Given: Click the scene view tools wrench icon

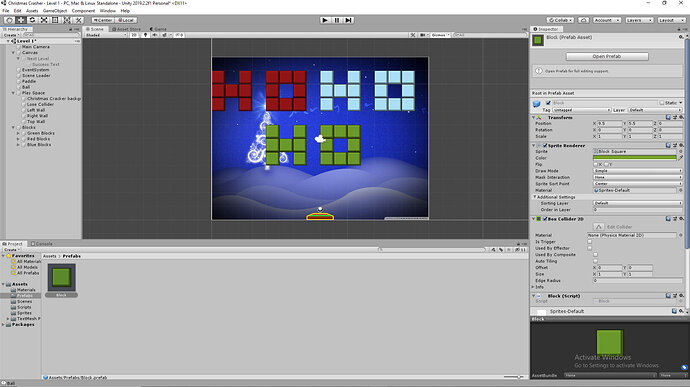Looking at the screenshot, I should click(x=413, y=35).
